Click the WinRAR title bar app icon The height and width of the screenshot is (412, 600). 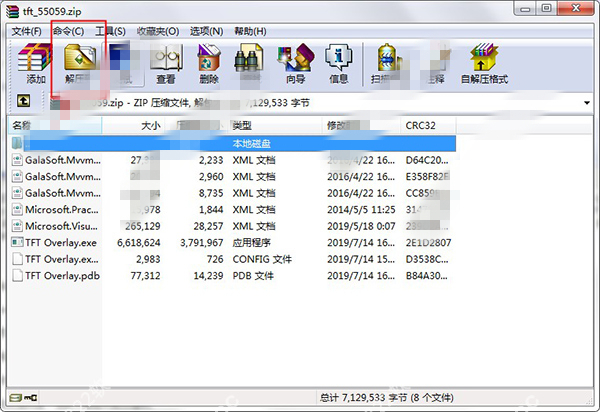point(12,11)
